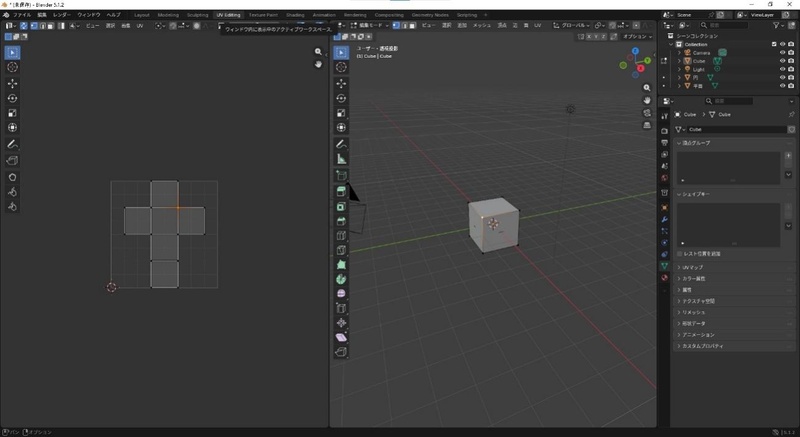800x437 pixels.
Task: Switch to the Layout workspace tab
Action: [142, 15]
